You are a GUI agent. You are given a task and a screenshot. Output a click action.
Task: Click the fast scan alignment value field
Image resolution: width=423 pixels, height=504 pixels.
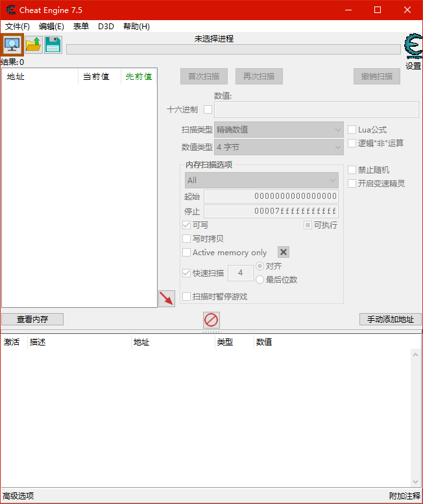coord(241,273)
